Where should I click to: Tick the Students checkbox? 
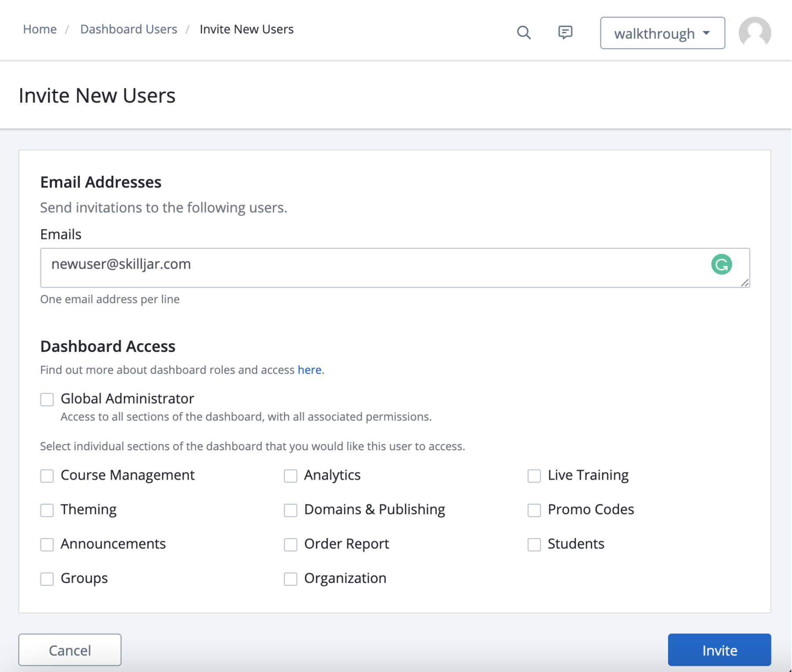click(x=534, y=545)
